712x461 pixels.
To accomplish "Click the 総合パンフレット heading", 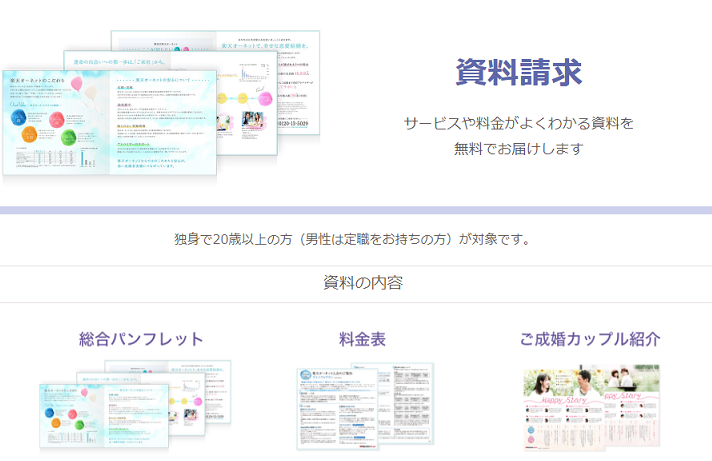I will pyautogui.click(x=141, y=339).
